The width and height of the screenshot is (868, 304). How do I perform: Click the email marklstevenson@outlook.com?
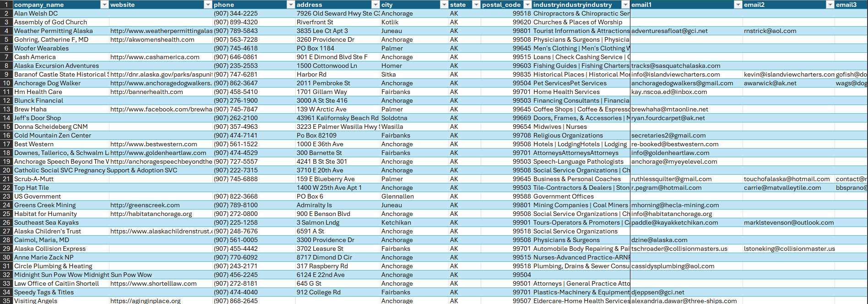[x=789, y=222]
